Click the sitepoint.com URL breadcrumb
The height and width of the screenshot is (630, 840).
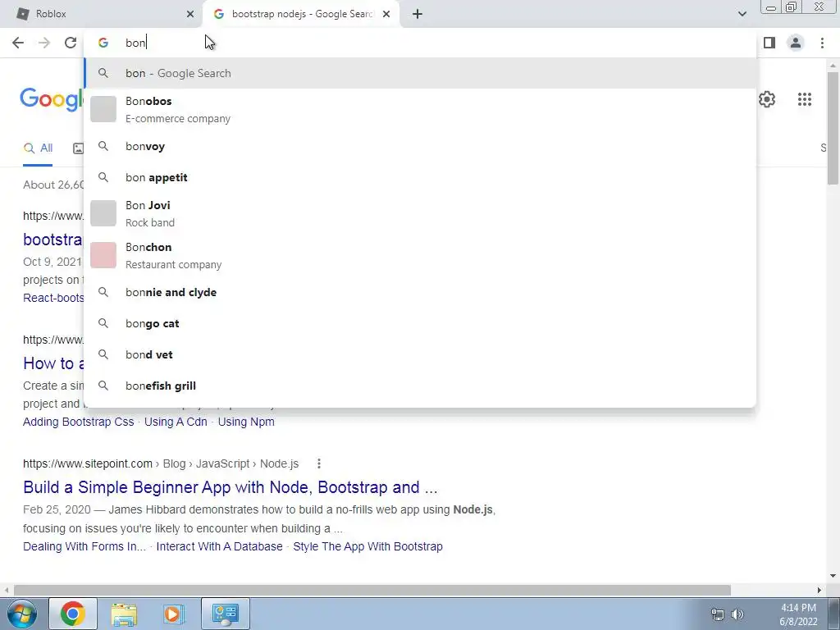pyautogui.click(x=161, y=463)
